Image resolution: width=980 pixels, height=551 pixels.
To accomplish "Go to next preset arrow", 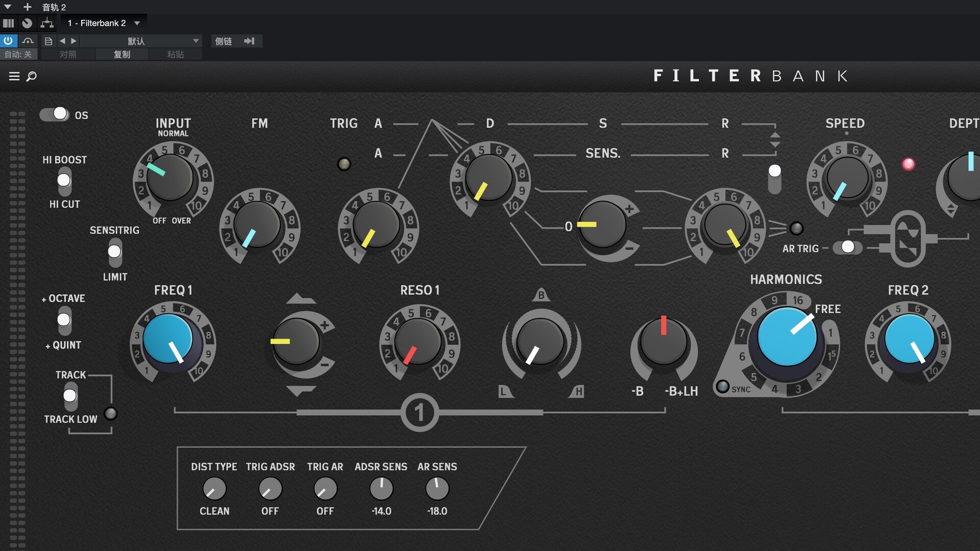I will (73, 41).
